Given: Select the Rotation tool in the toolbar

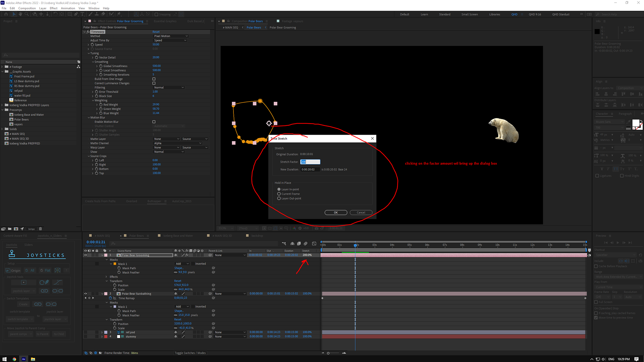Looking at the screenshot, I should pos(56,14).
